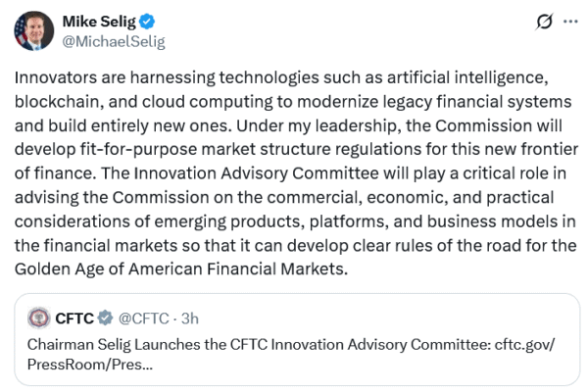Viewport: 588px width, 392px height.
Task: Click the Mike Selig display name
Action: click(99, 21)
